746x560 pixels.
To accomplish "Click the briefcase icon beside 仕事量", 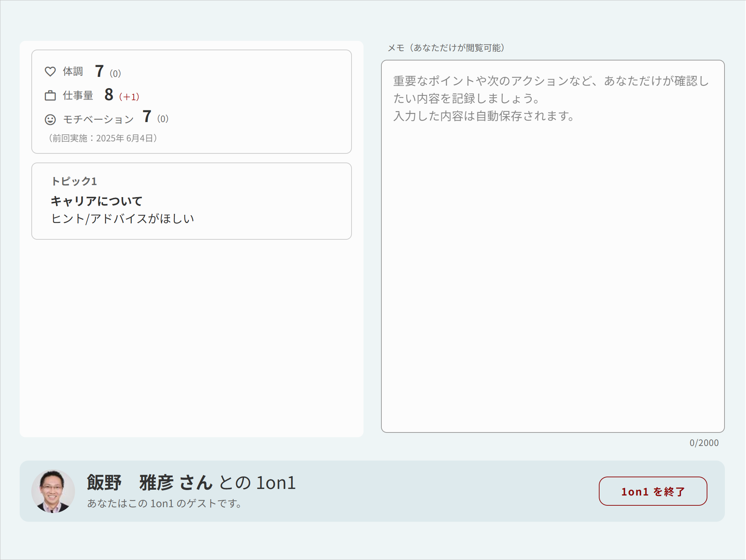I will click(x=50, y=95).
